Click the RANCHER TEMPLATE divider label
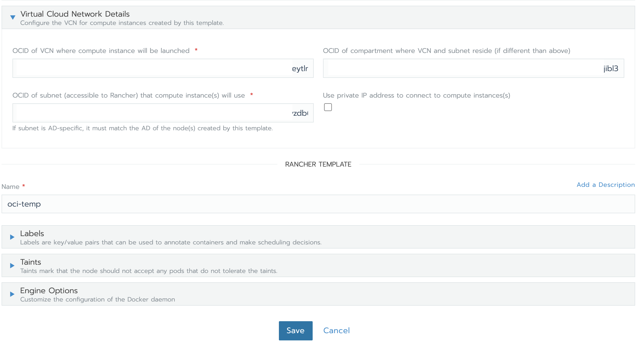Screen dimensions: 644x343 [318, 164]
